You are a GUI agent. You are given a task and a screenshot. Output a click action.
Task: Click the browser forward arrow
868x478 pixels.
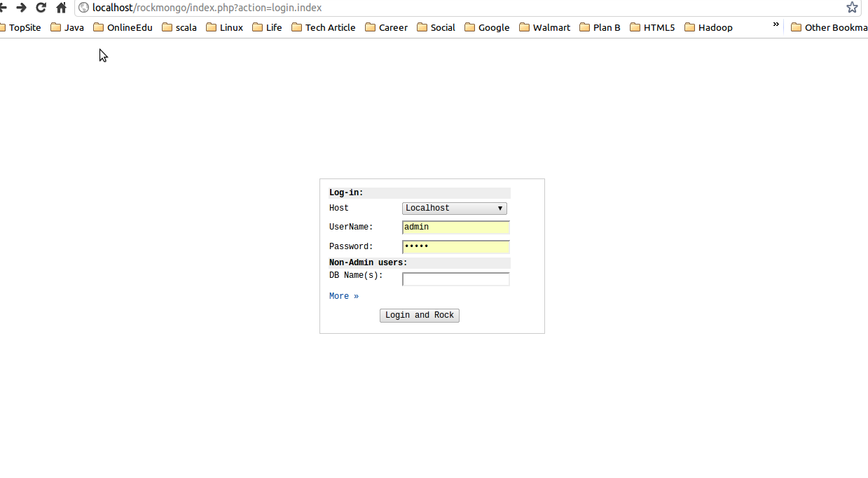[x=21, y=8]
